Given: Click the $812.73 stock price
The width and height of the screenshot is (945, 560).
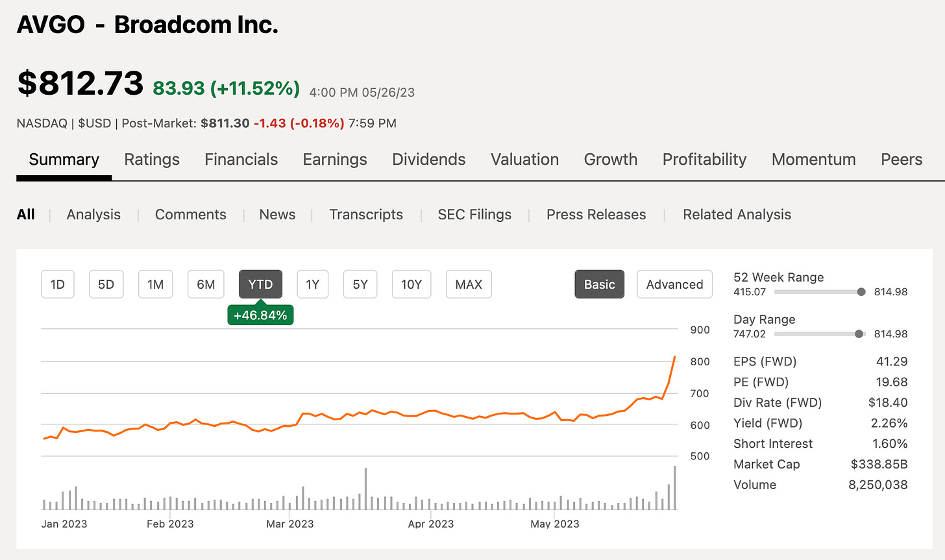Looking at the screenshot, I should pos(80,84).
